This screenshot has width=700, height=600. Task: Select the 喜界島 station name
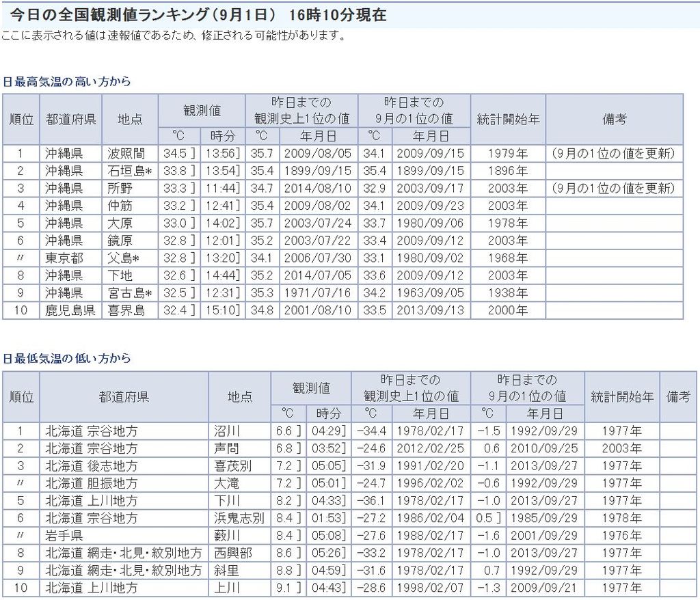point(126,310)
